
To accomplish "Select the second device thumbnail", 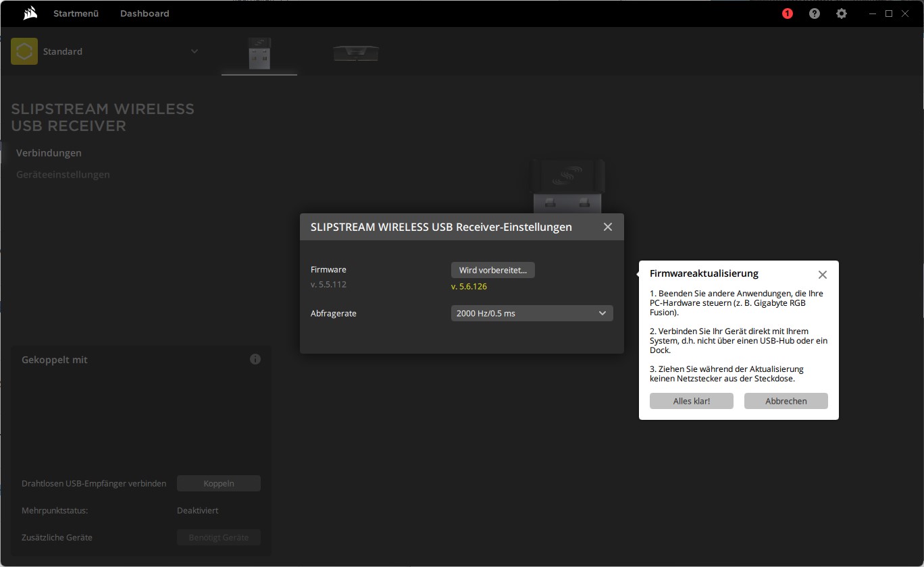I will 356,54.
